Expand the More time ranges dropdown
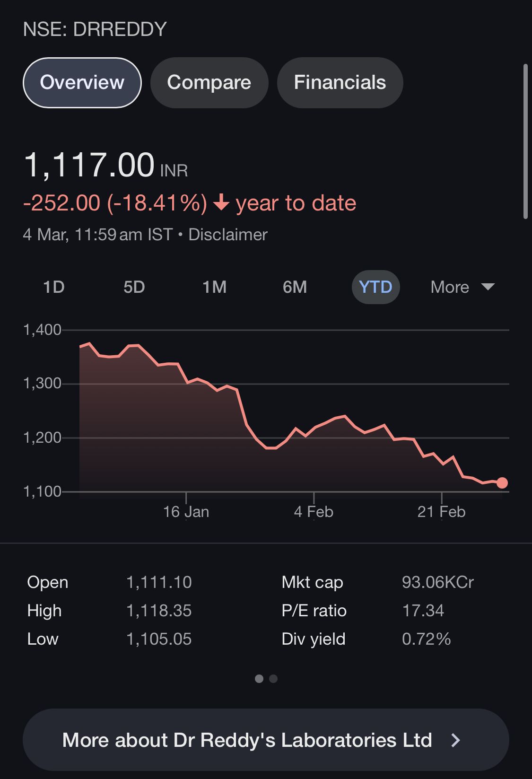Image resolution: width=532 pixels, height=779 pixels. tap(462, 287)
